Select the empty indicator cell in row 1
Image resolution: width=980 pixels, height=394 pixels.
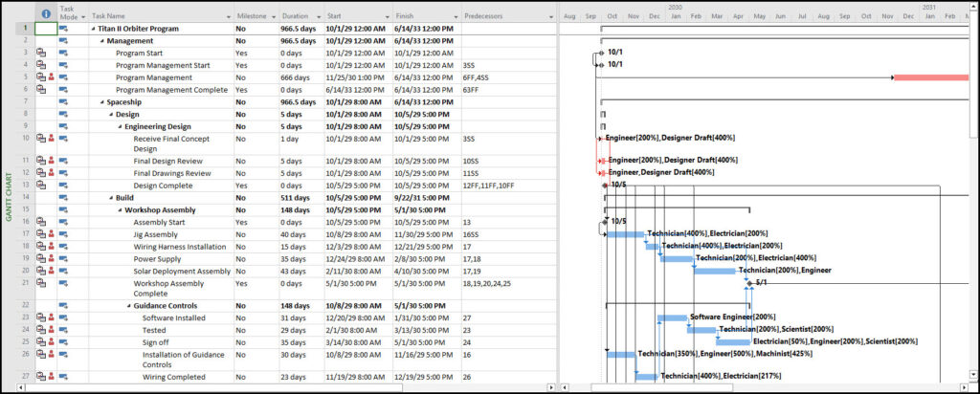[x=46, y=29]
